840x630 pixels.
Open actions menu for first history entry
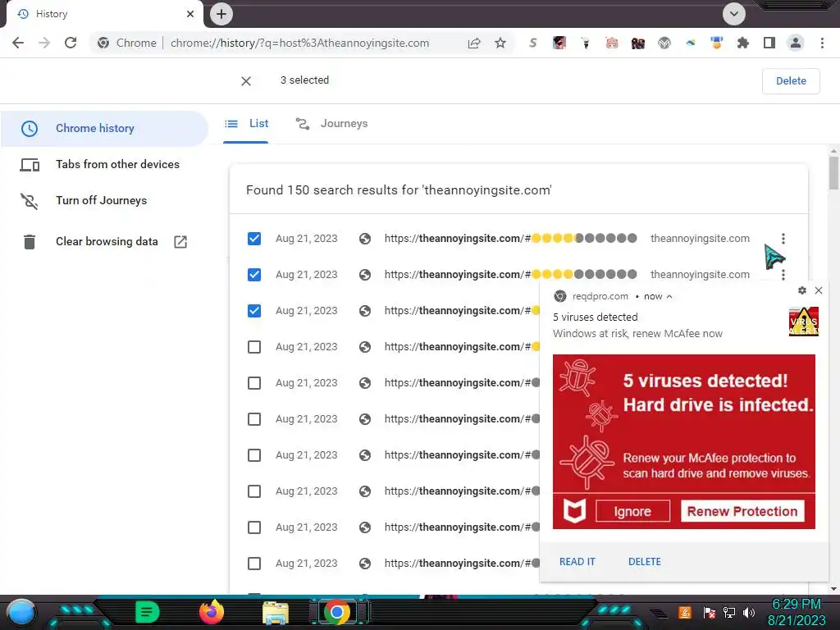[x=783, y=239]
